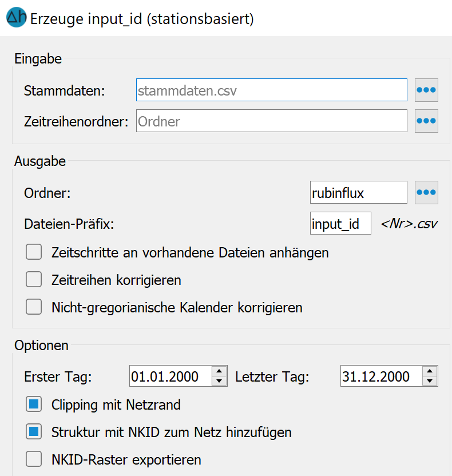The height and width of the screenshot is (476, 452).
Task: Disable Clipping mit Netzrand
Action: pos(34,405)
